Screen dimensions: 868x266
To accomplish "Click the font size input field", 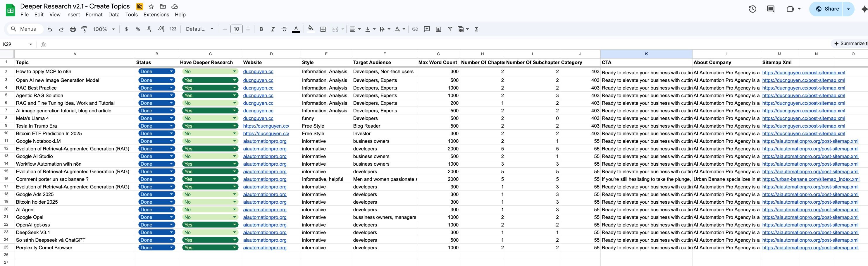I will click(237, 29).
